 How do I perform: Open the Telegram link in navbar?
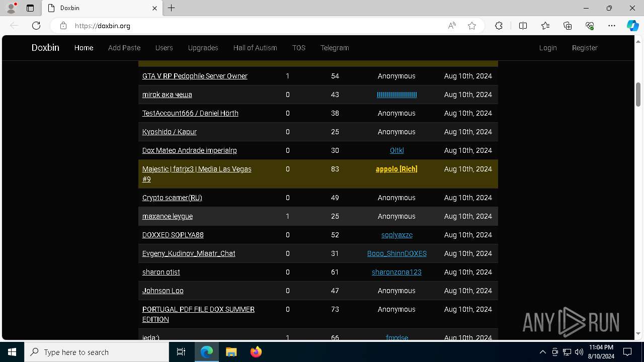tap(335, 48)
